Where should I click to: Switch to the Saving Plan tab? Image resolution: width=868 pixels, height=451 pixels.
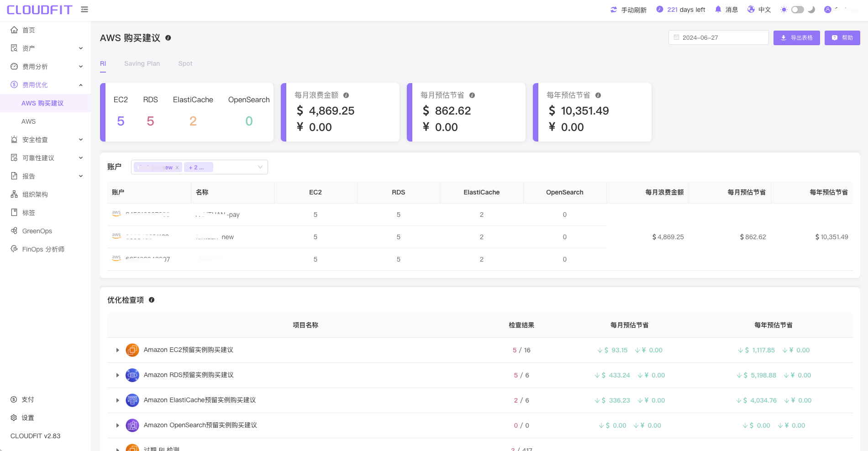142,63
